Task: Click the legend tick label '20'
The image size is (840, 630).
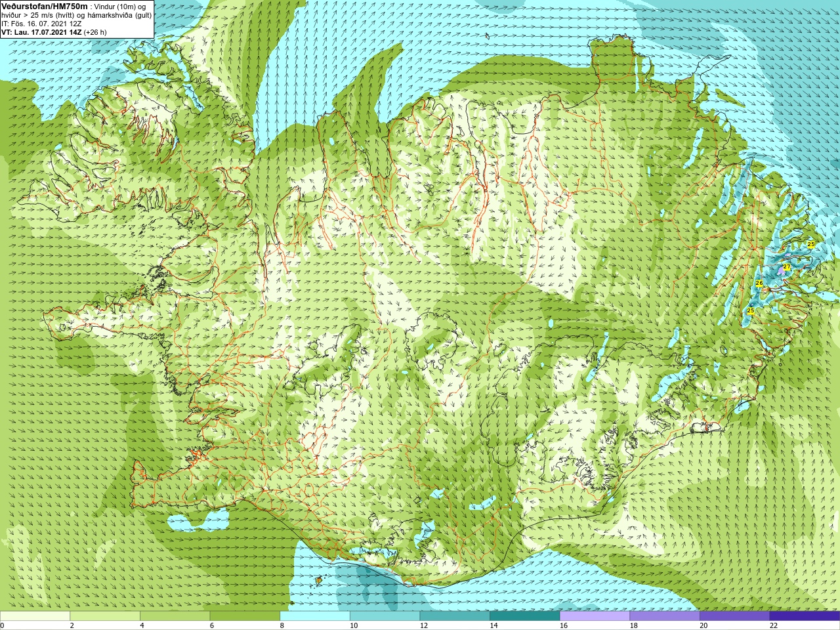Action: click(703, 626)
